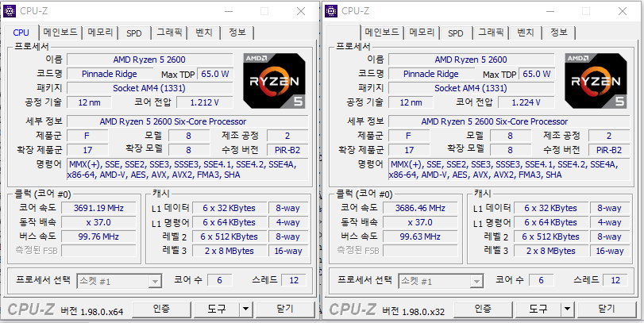This screenshot has height=323, width=644.
Task: Click 6 x 32 KBytes L1 data in left window
Action: pos(229,208)
